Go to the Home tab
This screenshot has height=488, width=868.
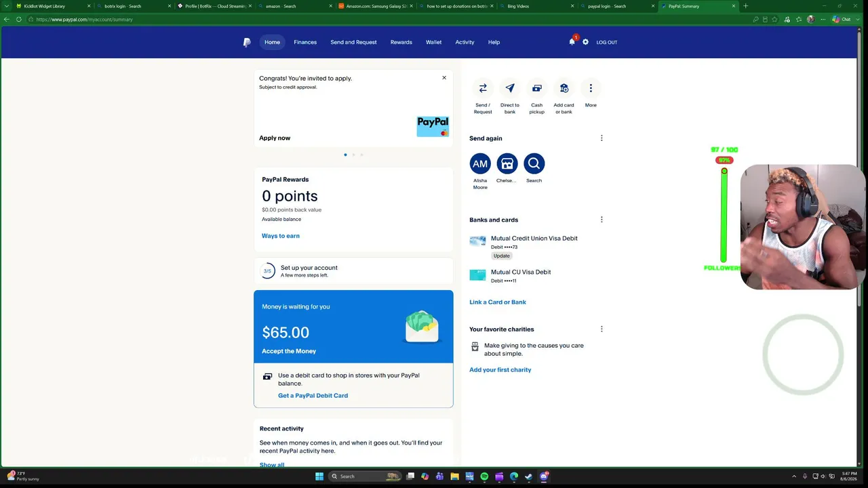(x=272, y=42)
